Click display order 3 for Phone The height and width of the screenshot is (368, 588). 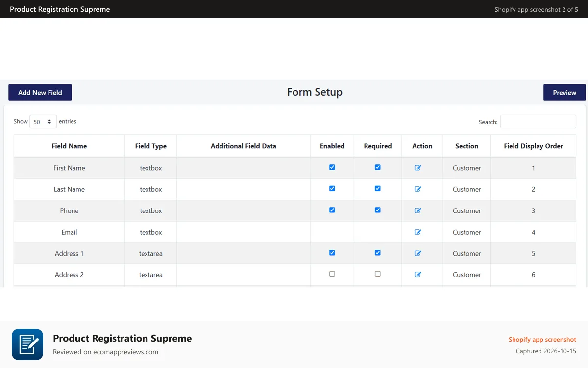[534, 210]
